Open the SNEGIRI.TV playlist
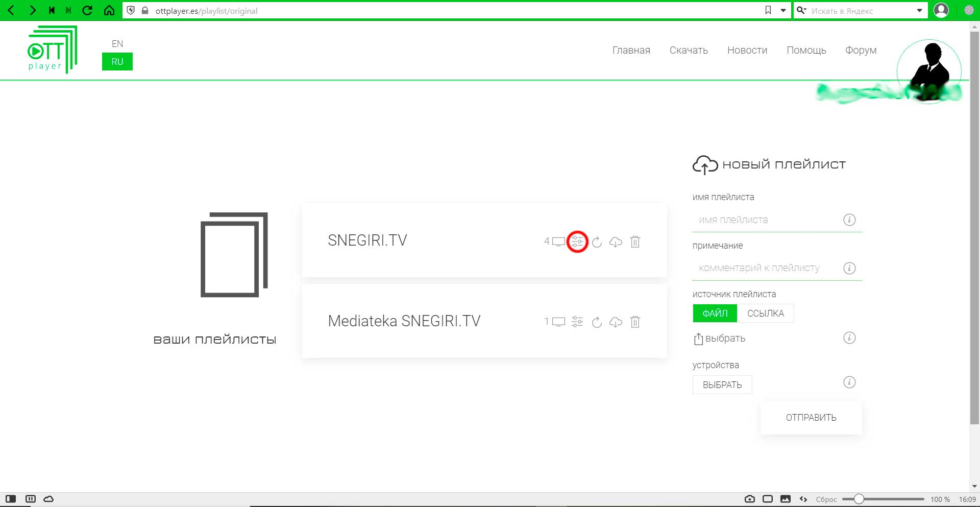 367,240
